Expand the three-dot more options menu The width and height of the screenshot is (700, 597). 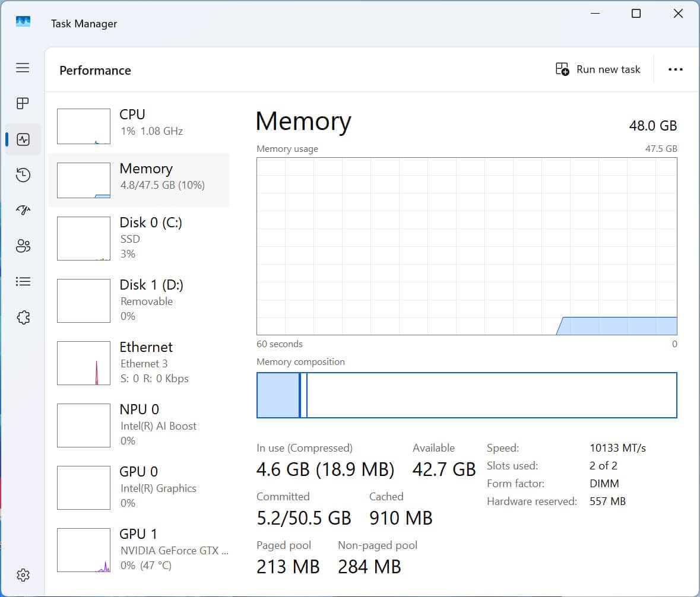click(675, 69)
